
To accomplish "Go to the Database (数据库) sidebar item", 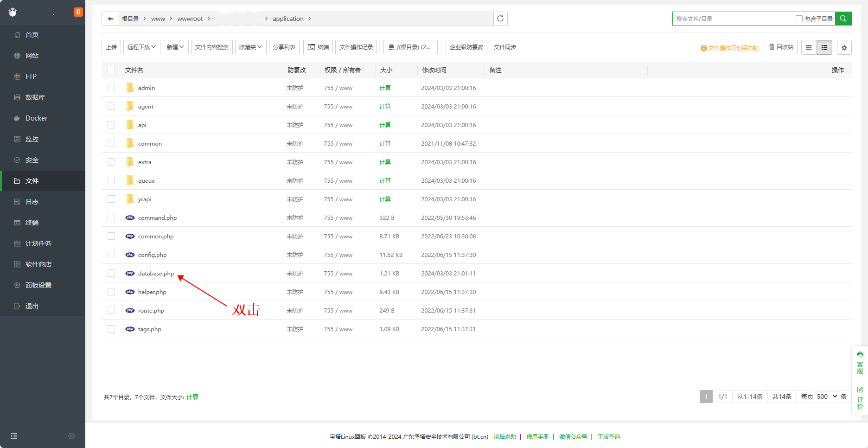I will (x=35, y=97).
